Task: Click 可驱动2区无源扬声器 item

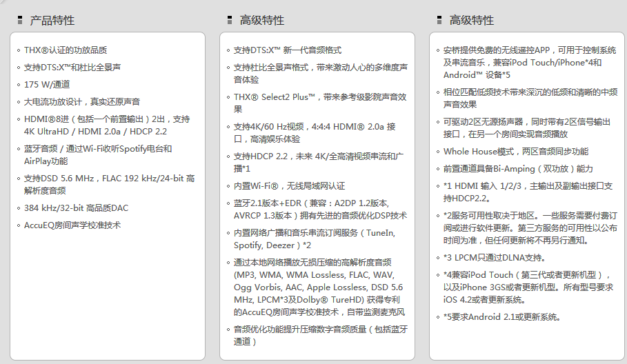Action: (x=527, y=128)
